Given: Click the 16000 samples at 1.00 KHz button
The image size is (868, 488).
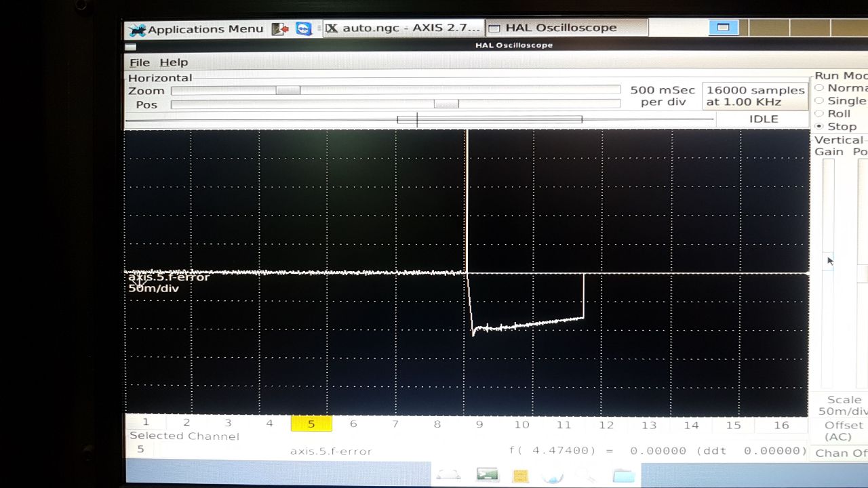Looking at the screenshot, I should [755, 96].
